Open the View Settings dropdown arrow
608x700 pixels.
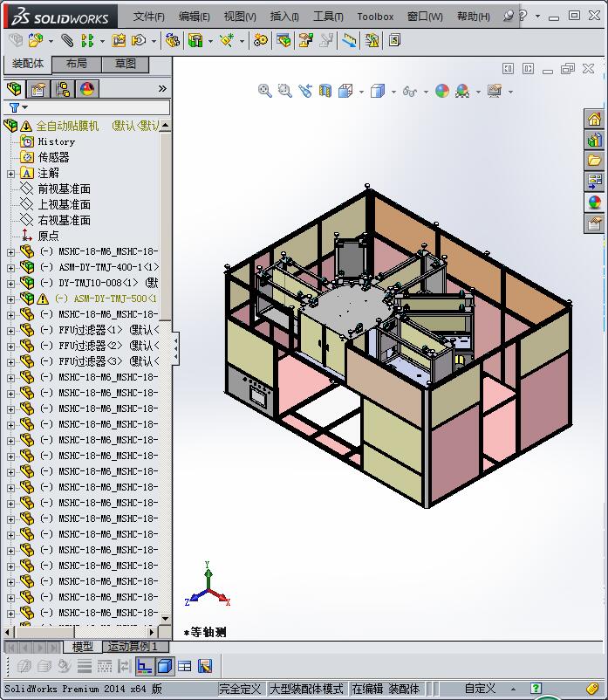tap(510, 93)
